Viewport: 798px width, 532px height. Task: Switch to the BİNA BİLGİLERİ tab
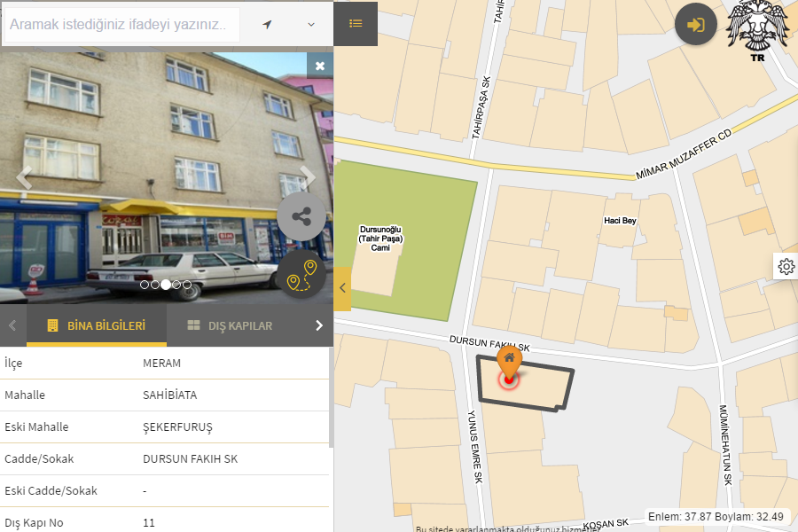click(96, 325)
